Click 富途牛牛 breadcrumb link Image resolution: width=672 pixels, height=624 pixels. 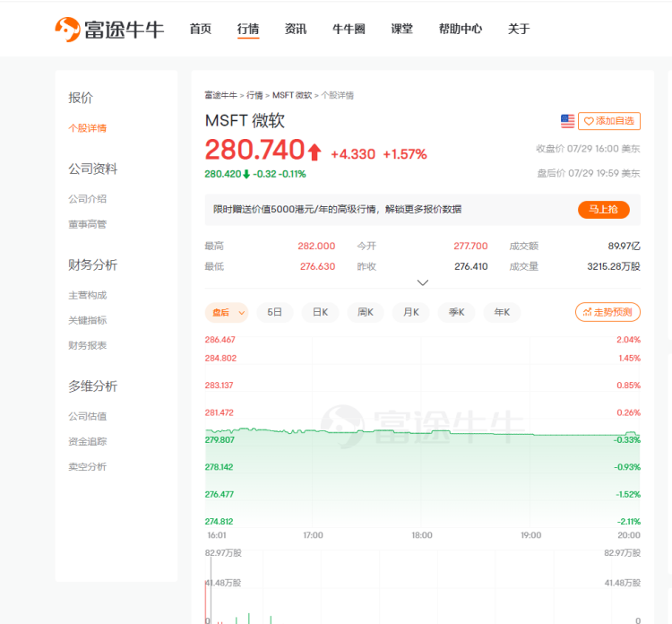pyautogui.click(x=220, y=95)
